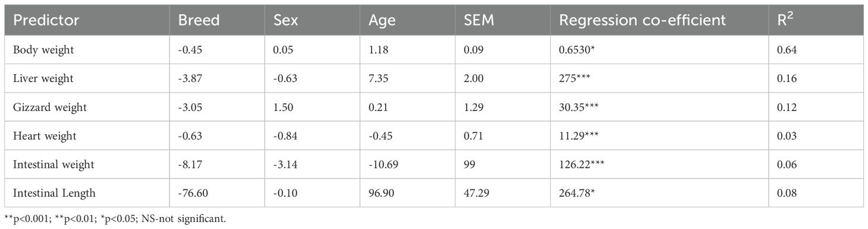The height and width of the screenshot is (229, 868).
Task: Click the Intestinal Length row label
Action: click(52, 194)
